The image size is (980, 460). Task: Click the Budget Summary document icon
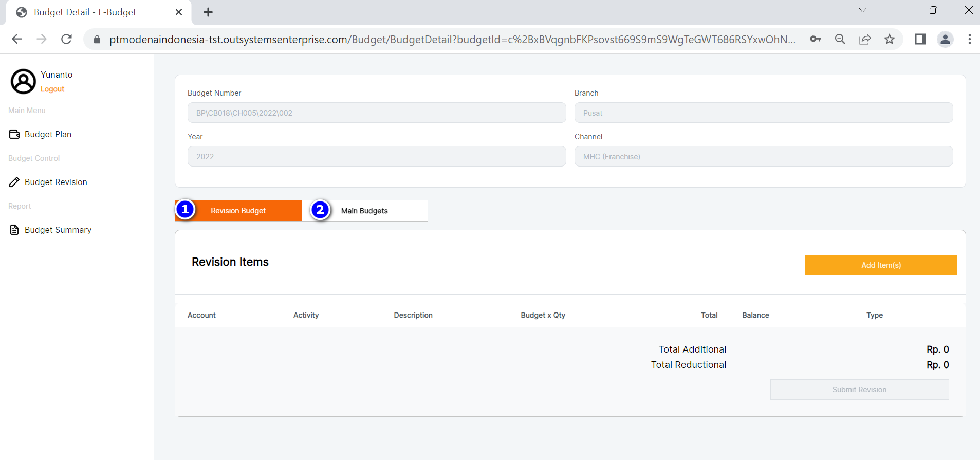coord(14,230)
